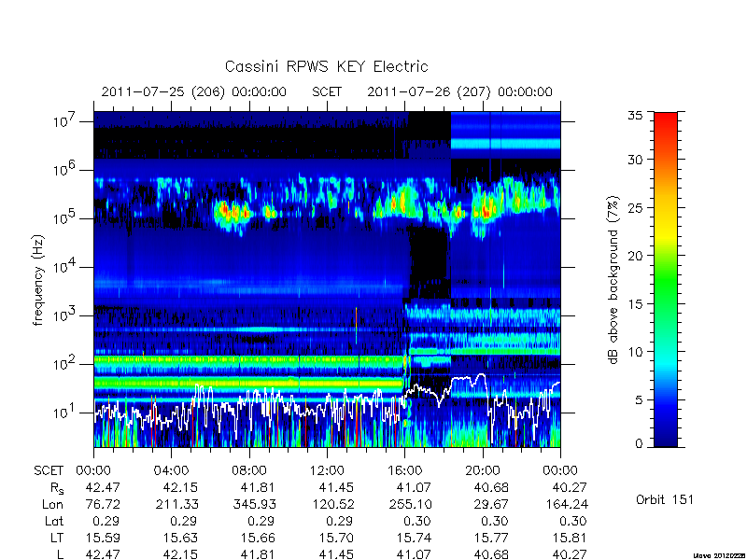Click the 20:00 time tick label
747x560 pixels.
tap(483, 470)
